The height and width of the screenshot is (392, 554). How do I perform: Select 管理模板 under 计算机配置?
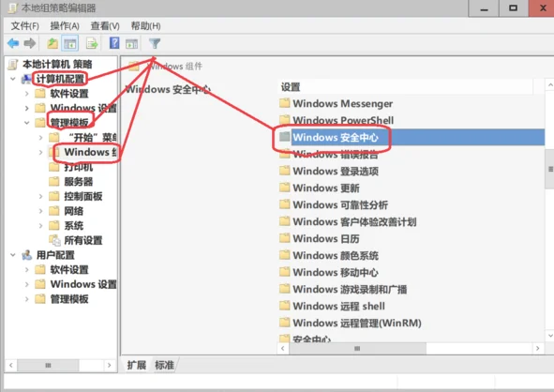(x=69, y=123)
